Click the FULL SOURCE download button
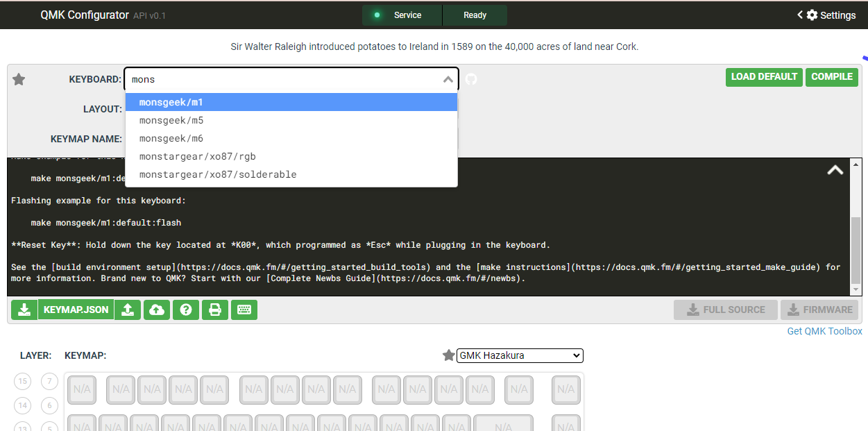The width and height of the screenshot is (868, 431). point(726,310)
